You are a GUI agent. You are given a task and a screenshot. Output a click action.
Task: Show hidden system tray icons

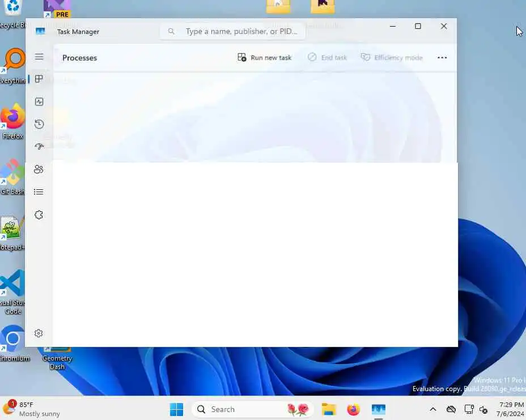(433, 409)
